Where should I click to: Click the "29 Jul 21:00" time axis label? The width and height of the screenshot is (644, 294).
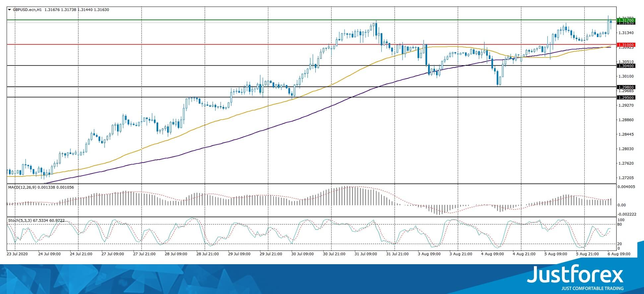(x=271, y=254)
